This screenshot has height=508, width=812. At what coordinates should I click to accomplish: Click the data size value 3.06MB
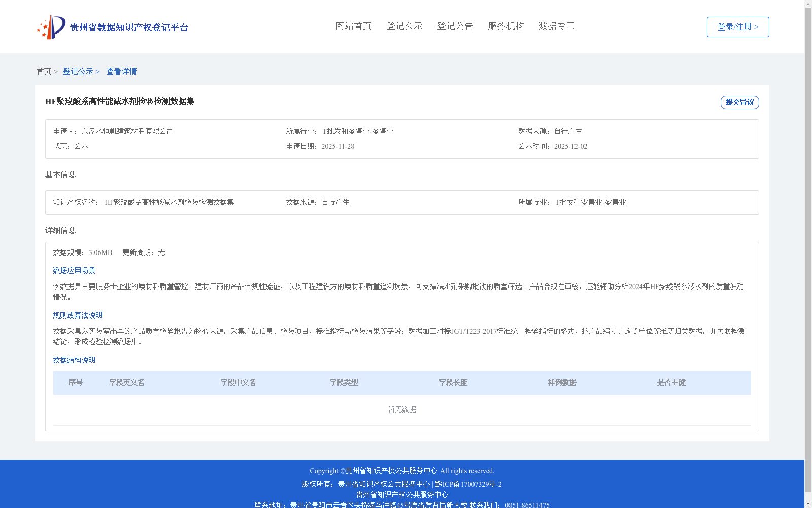coord(100,252)
